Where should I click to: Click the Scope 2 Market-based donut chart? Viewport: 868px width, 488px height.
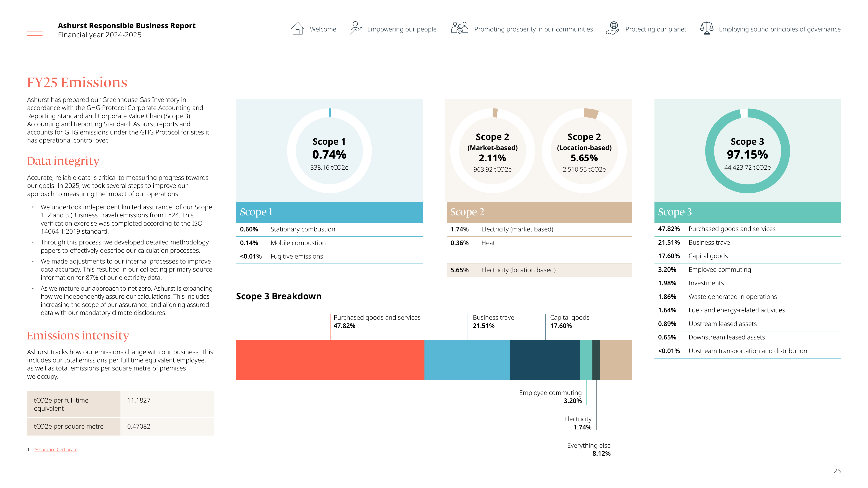[x=492, y=151]
